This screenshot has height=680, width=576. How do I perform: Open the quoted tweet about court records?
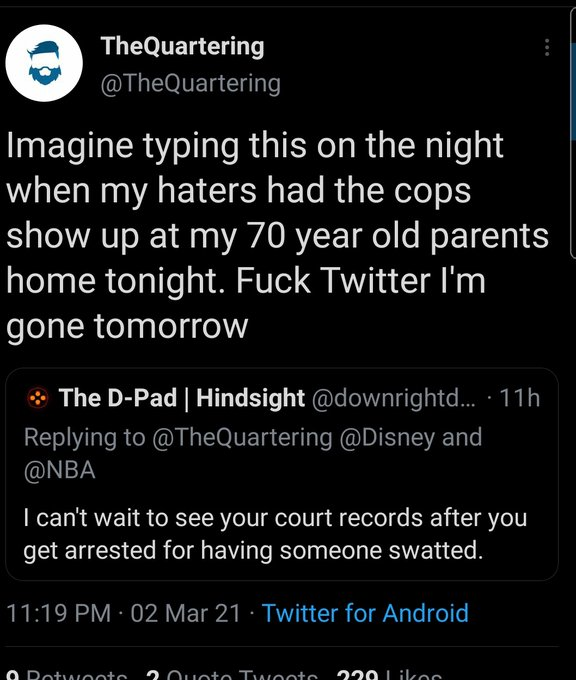coord(282,474)
